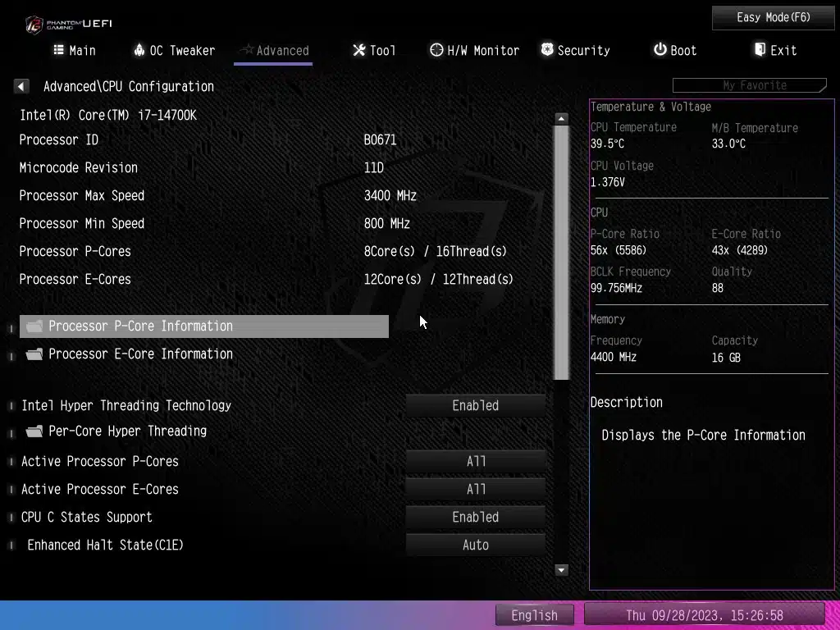Click the OC Tweaker flame icon
840x630 pixels.
pyautogui.click(x=139, y=50)
